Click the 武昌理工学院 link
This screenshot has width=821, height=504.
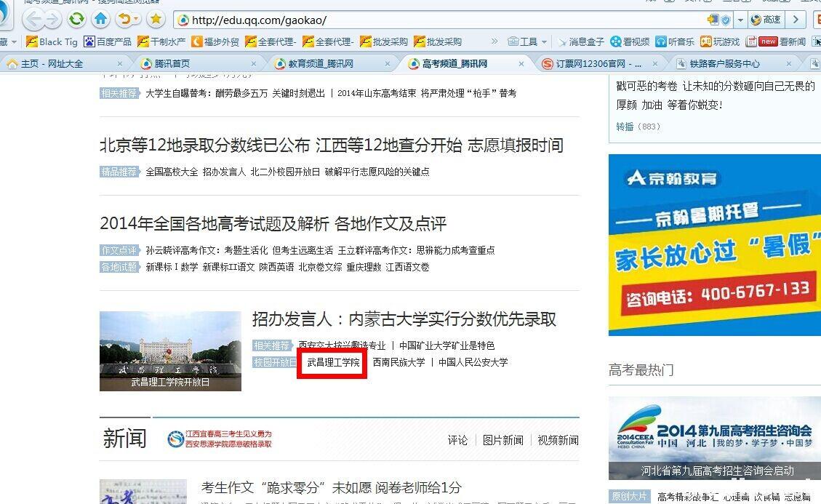[333, 362]
